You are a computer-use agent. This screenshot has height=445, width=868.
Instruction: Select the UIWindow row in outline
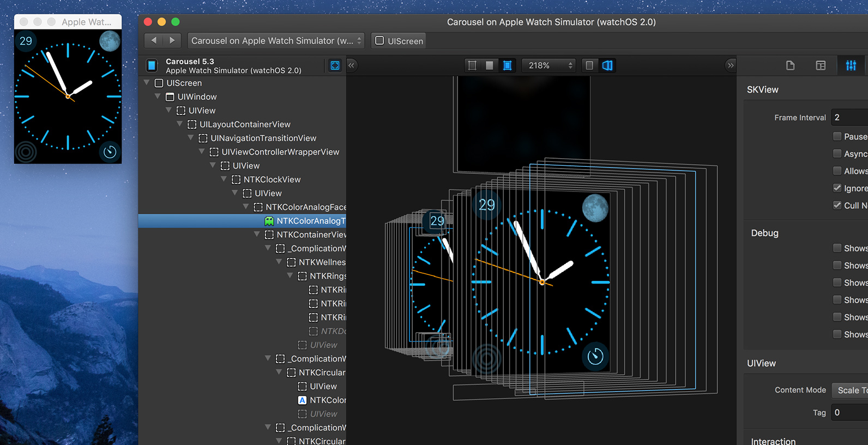click(x=242, y=97)
